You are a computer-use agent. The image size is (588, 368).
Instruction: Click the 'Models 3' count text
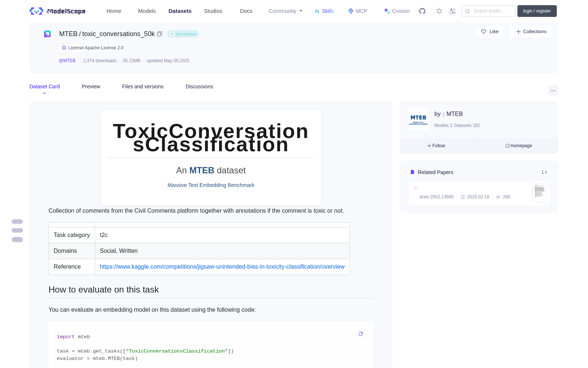[443, 125]
